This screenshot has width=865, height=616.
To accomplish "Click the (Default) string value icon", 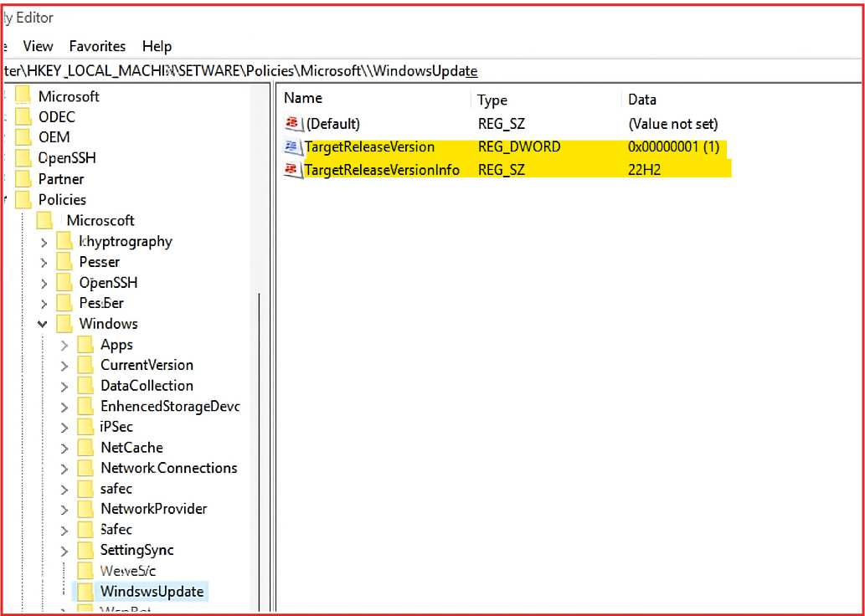I will [x=292, y=124].
